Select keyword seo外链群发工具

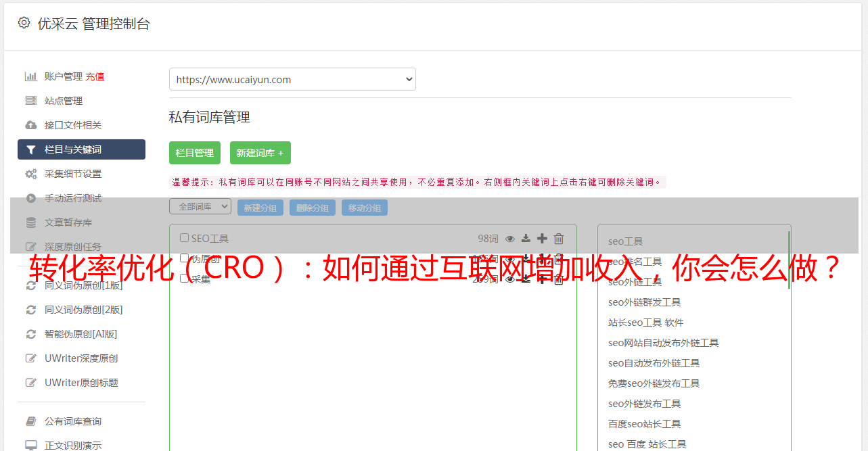pyautogui.click(x=644, y=302)
